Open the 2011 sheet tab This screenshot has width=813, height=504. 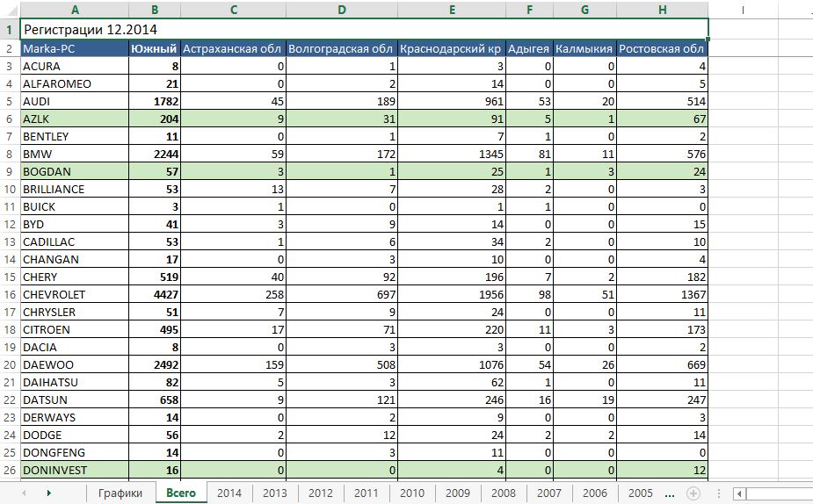366,493
